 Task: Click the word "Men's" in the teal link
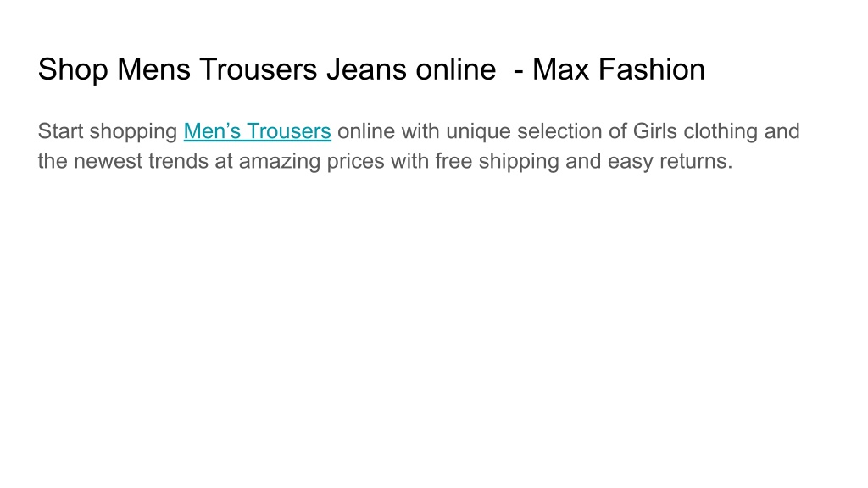(x=212, y=131)
